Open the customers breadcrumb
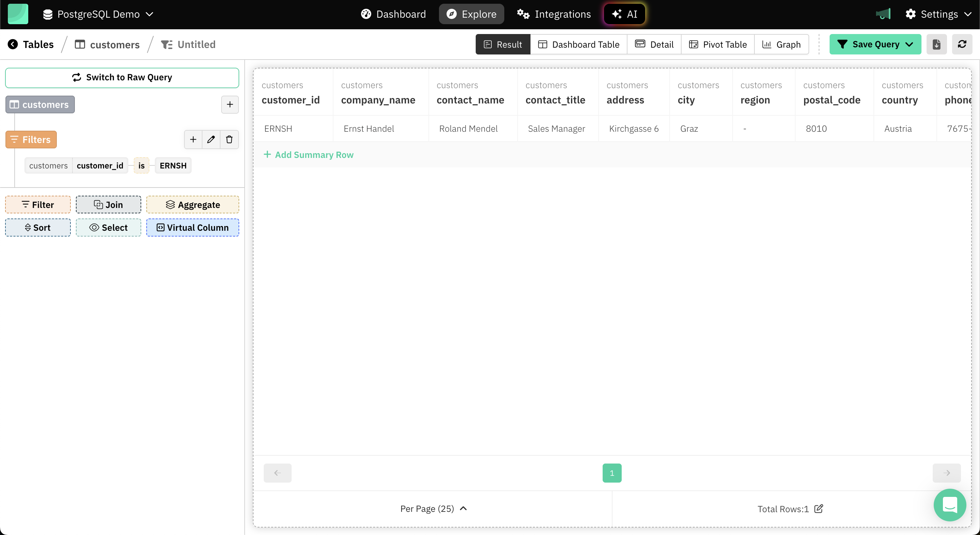The width and height of the screenshot is (980, 535). (107, 45)
